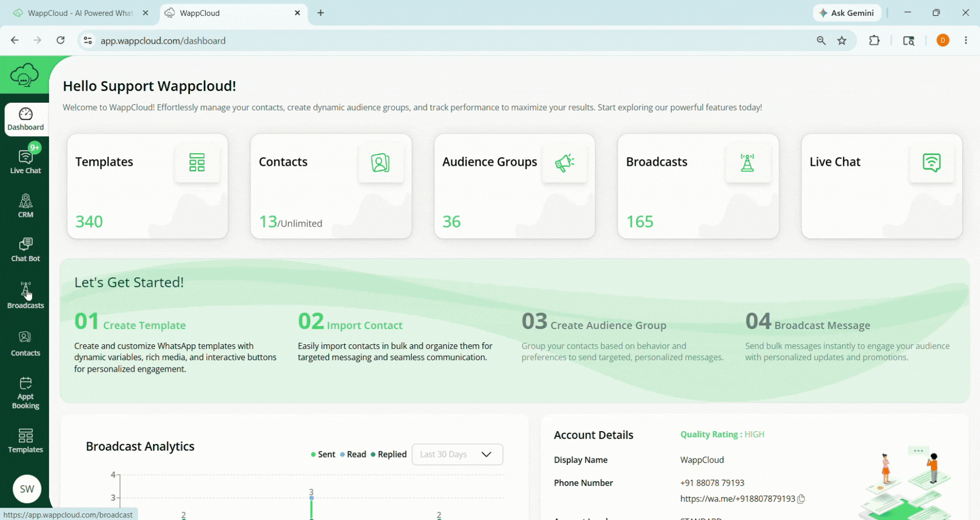Click the tab search media icon
Image resolution: width=980 pixels, height=520 pixels.
[x=909, y=40]
